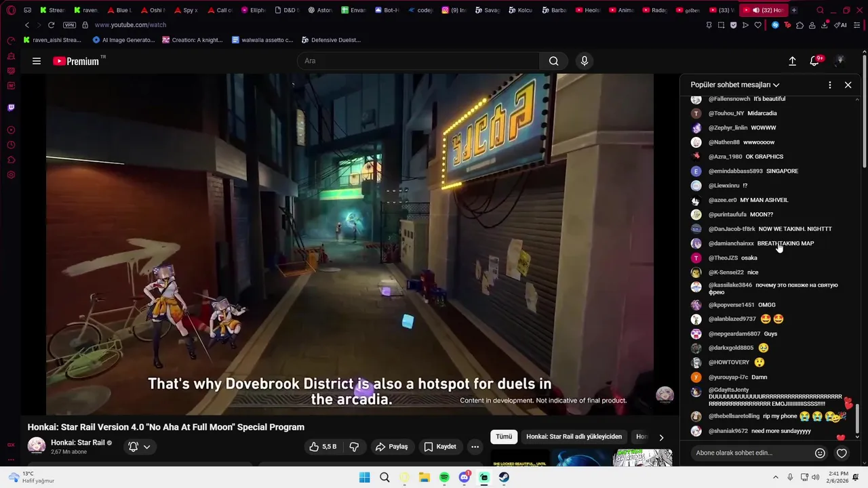Open browser tab search magnifier
Image resolution: width=868 pixels, height=488 pixels.
pos(820,10)
